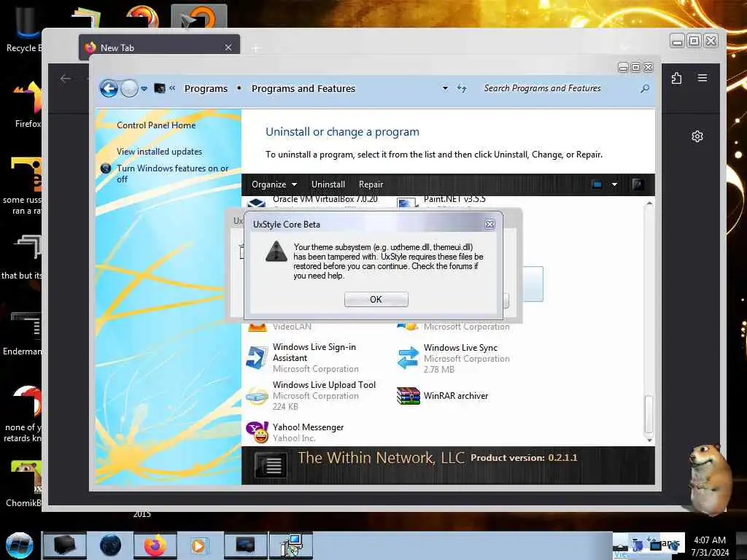
Task: Select the Programs breadcrumb
Action: coord(206,88)
